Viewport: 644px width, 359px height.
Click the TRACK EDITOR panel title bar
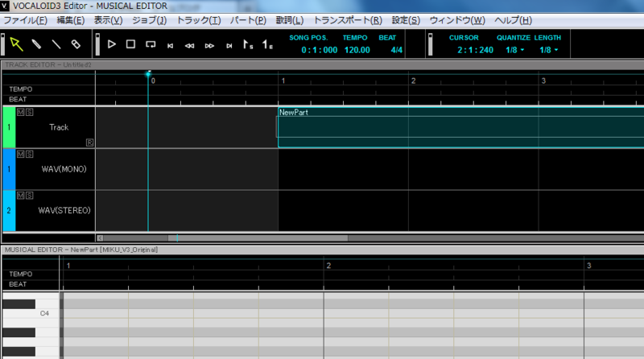pyautogui.click(x=323, y=65)
